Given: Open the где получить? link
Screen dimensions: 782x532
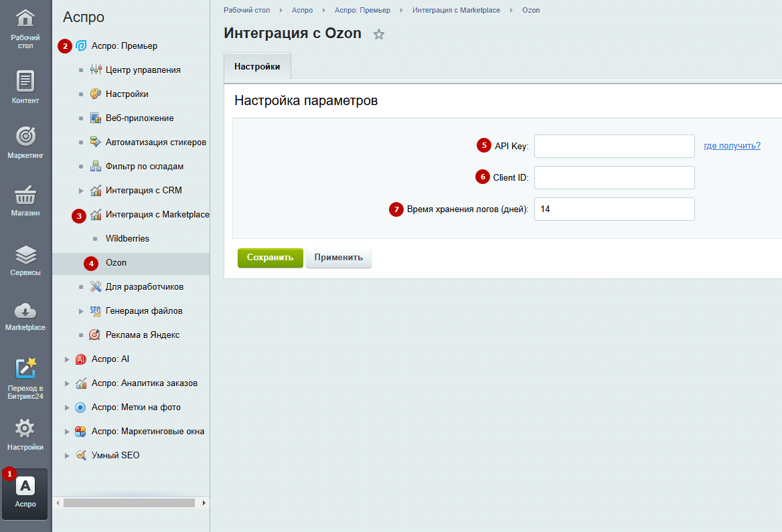Looking at the screenshot, I should [732, 146].
